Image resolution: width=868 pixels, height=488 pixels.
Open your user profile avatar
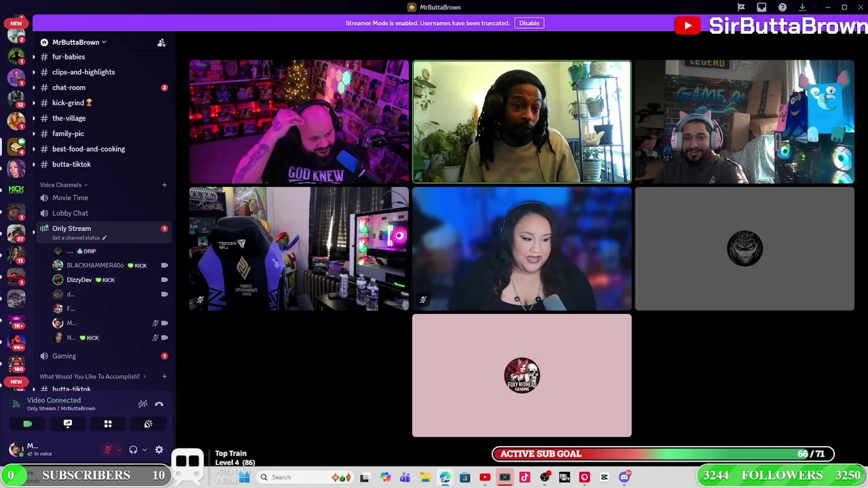tap(16, 449)
